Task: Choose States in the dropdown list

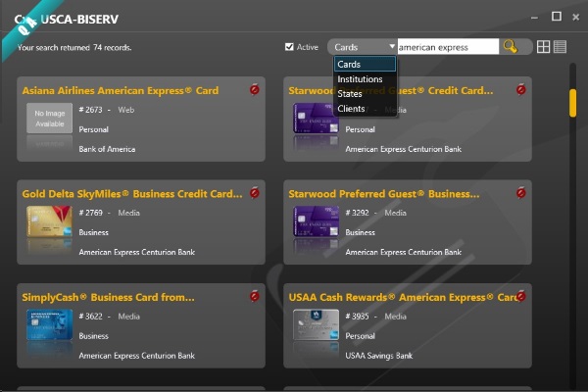Action: point(365,94)
